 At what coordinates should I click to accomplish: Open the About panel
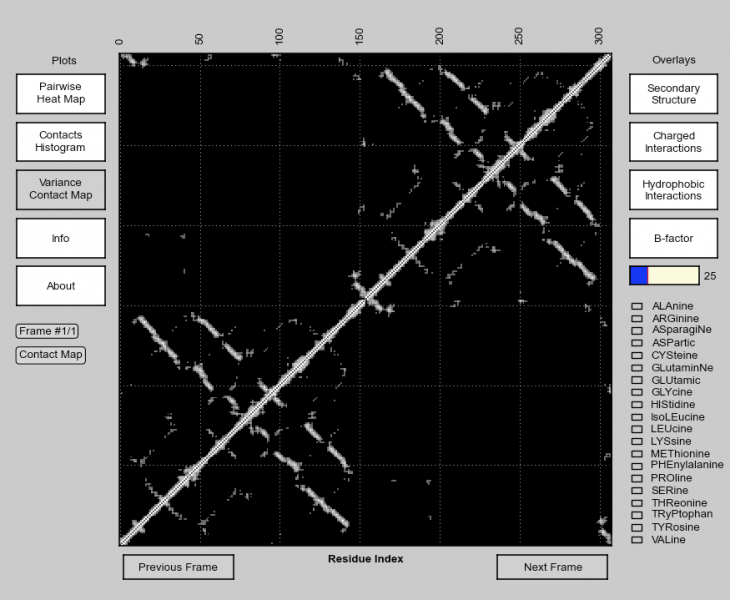pyautogui.click(x=61, y=286)
